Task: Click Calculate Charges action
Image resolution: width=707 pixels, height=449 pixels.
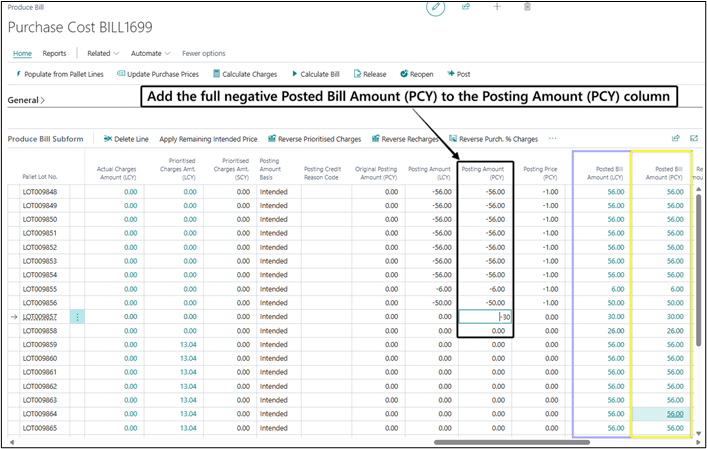Action: pos(245,74)
